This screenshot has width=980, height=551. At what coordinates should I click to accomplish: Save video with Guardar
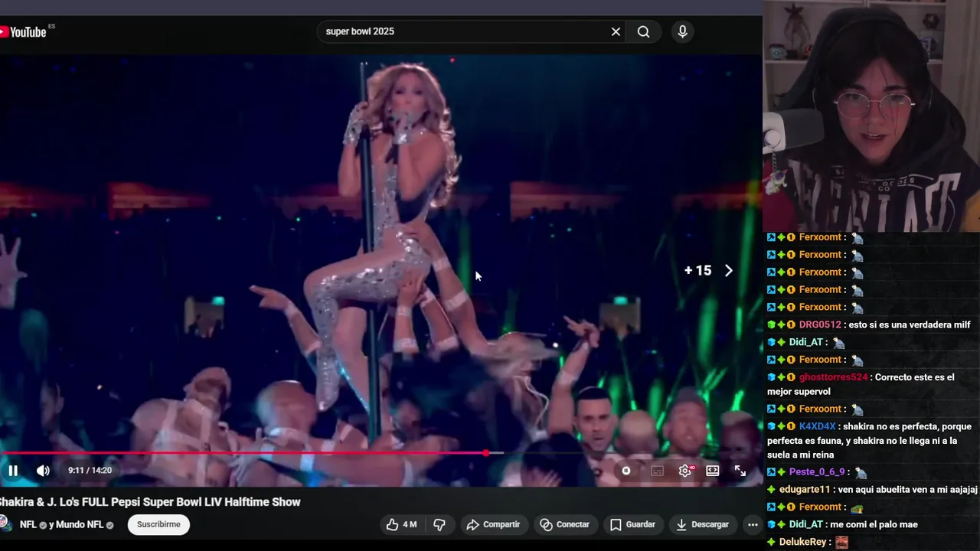tap(632, 524)
